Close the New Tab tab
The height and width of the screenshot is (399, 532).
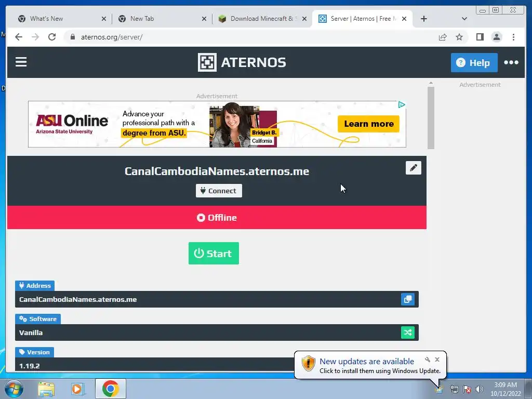click(x=204, y=19)
